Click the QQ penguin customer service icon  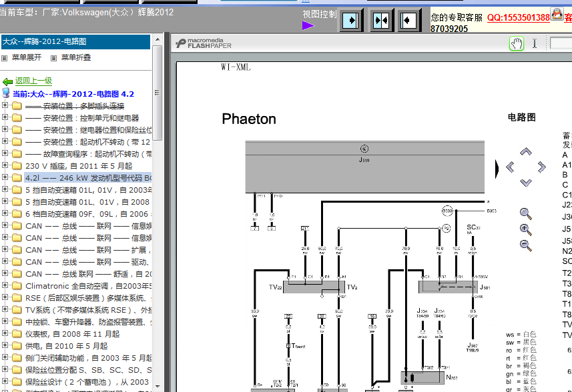[557, 14]
